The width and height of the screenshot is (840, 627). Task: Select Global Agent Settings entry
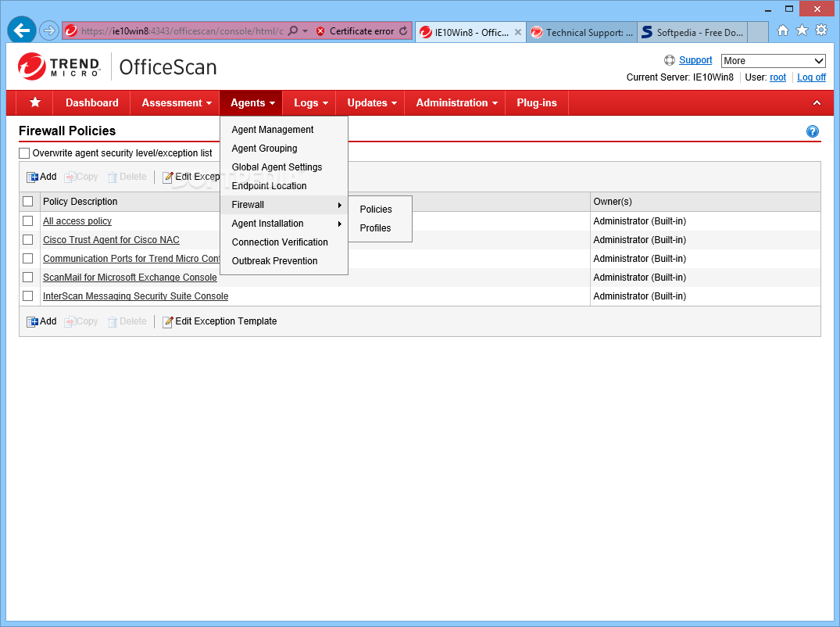tap(284, 167)
